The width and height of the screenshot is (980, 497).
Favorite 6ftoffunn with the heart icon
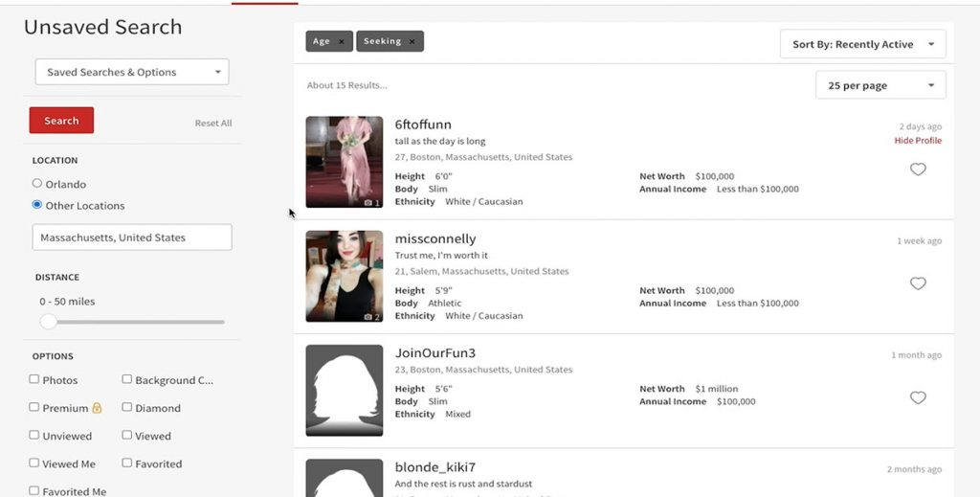[918, 169]
